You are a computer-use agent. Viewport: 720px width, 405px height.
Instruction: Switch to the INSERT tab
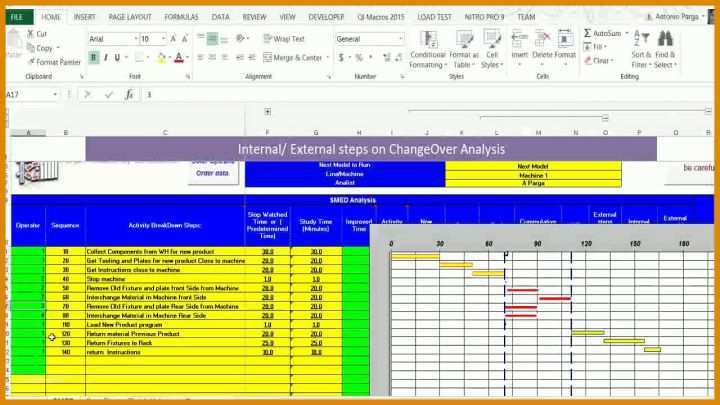(84, 17)
